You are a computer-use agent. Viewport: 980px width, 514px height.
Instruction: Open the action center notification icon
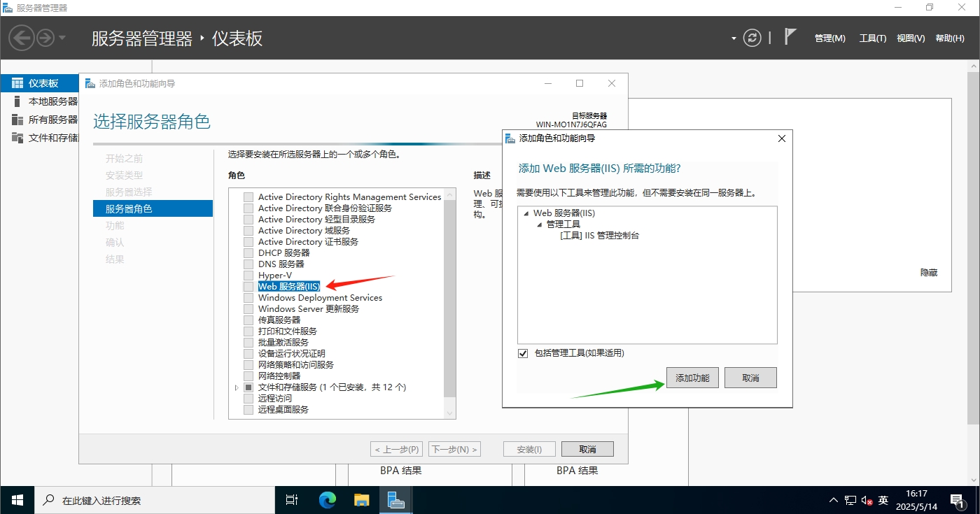click(x=957, y=500)
